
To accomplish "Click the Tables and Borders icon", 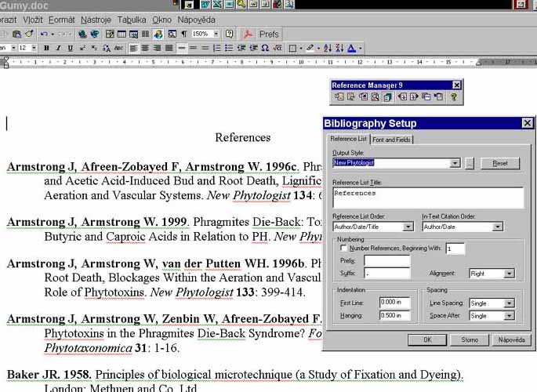I will pyautogui.click(x=110, y=34).
